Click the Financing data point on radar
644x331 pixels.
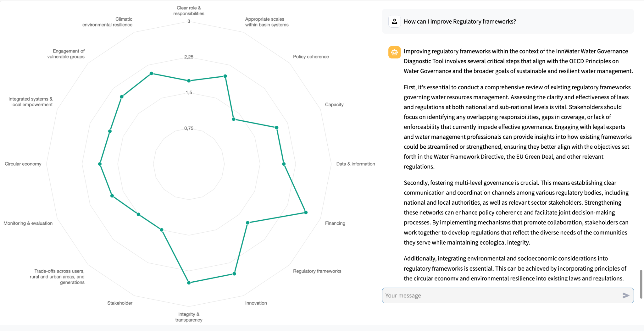(306, 212)
